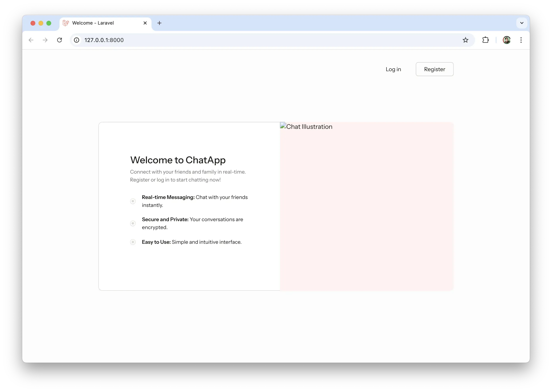Click the browser back arrow
Viewport: 552px width, 392px height.
[x=31, y=40]
